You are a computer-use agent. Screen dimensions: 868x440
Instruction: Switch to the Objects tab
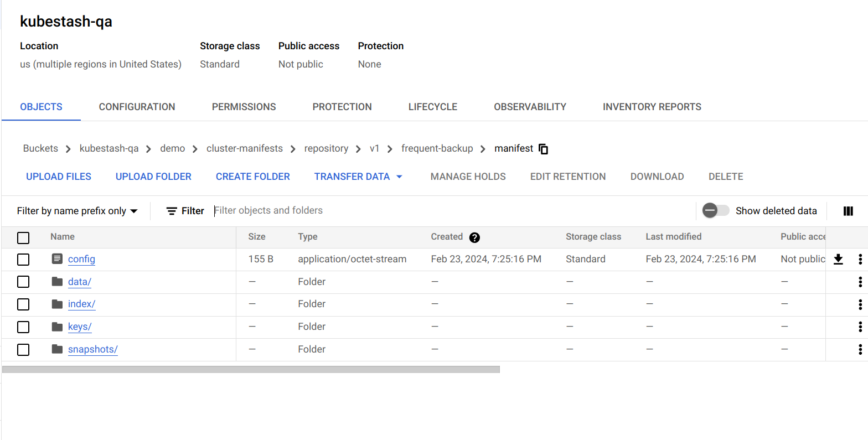pyautogui.click(x=41, y=107)
